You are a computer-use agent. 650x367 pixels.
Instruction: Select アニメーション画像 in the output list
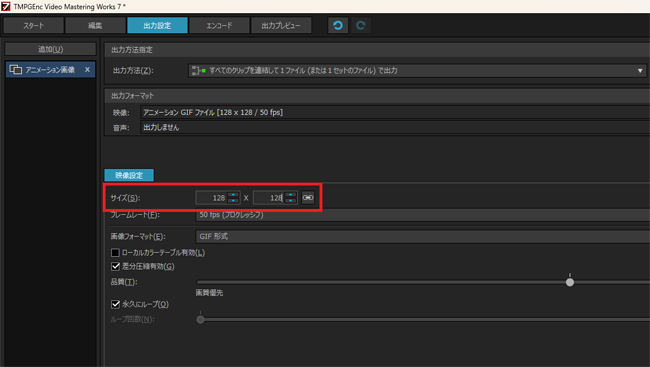[x=51, y=70]
